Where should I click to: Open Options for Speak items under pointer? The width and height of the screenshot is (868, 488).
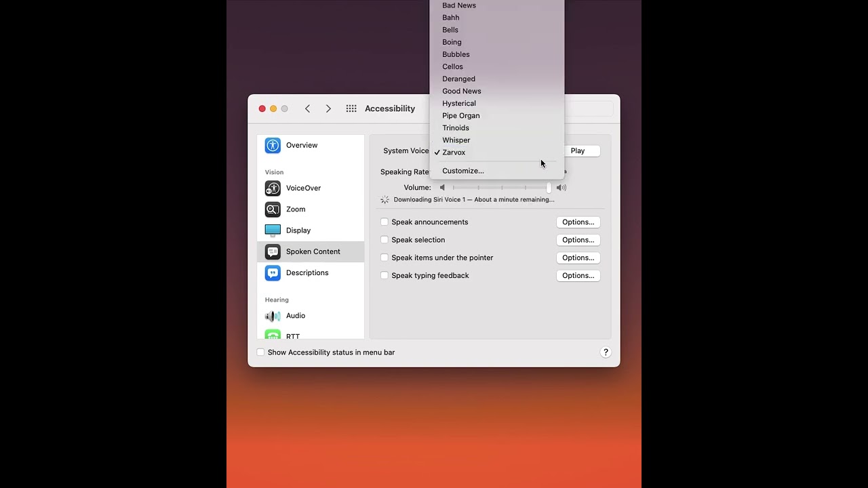[x=578, y=258]
